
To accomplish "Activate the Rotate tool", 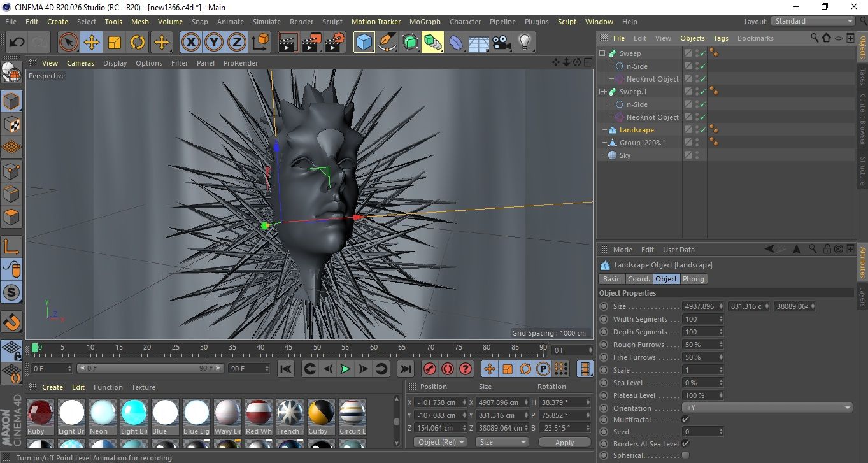I will point(138,43).
